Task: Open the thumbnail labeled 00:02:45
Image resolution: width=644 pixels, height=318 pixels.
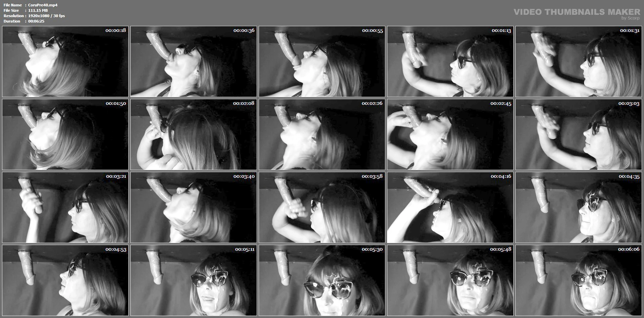Action: coord(450,134)
